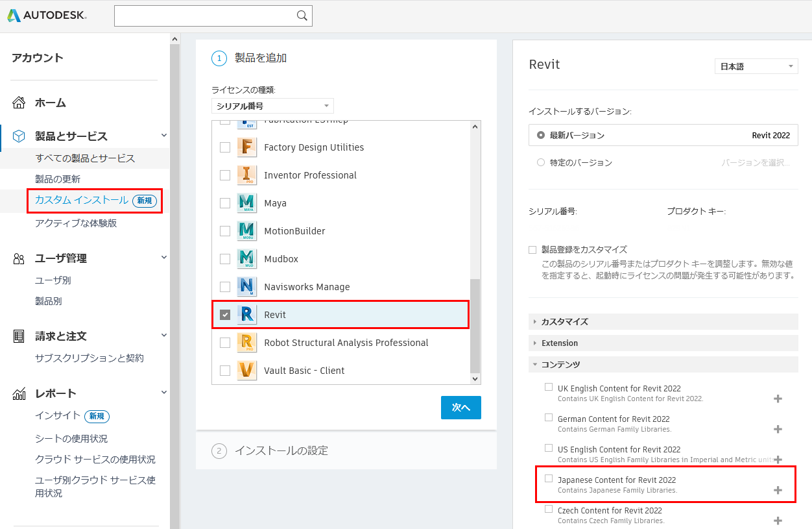Click the product list scrollbar thumb

pos(475,325)
